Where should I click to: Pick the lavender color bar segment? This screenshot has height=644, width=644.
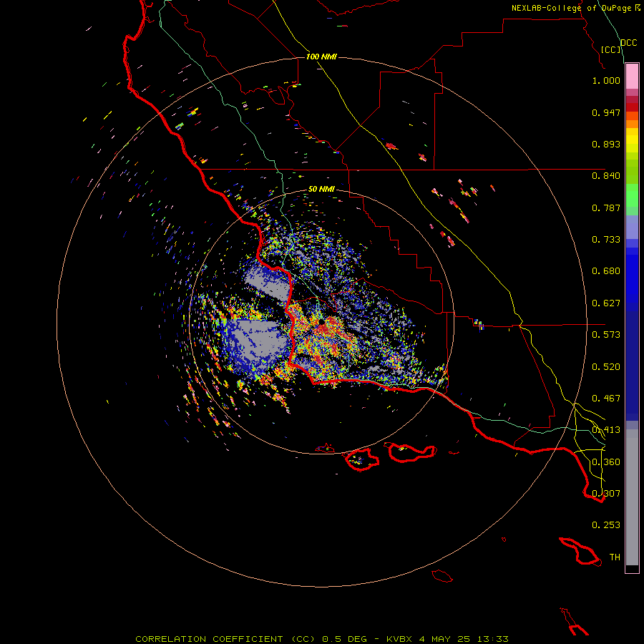[x=632, y=227]
